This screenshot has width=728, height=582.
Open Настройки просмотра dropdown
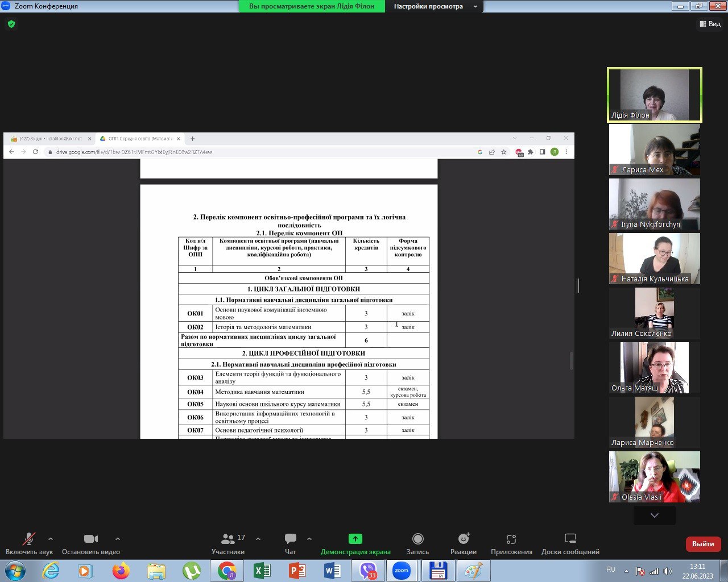pos(435,6)
